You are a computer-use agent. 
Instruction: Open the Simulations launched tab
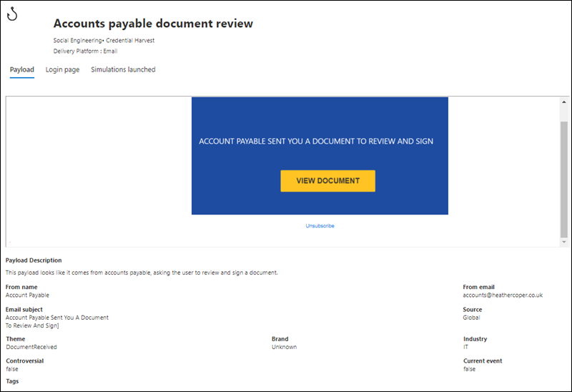click(x=123, y=69)
